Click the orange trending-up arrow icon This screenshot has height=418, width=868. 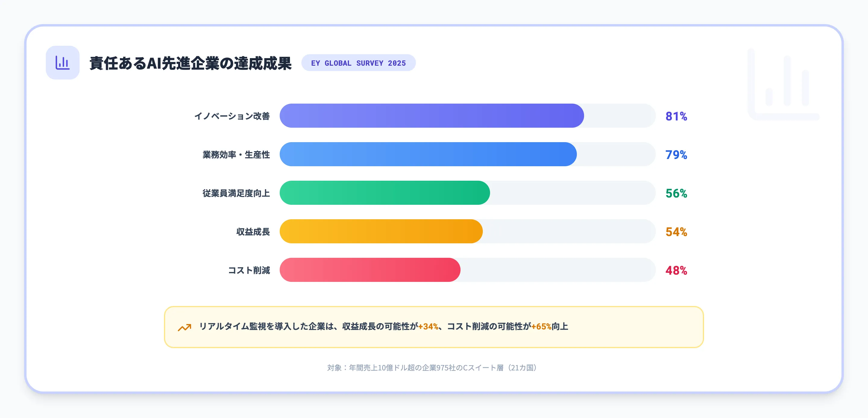coord(184,327)
